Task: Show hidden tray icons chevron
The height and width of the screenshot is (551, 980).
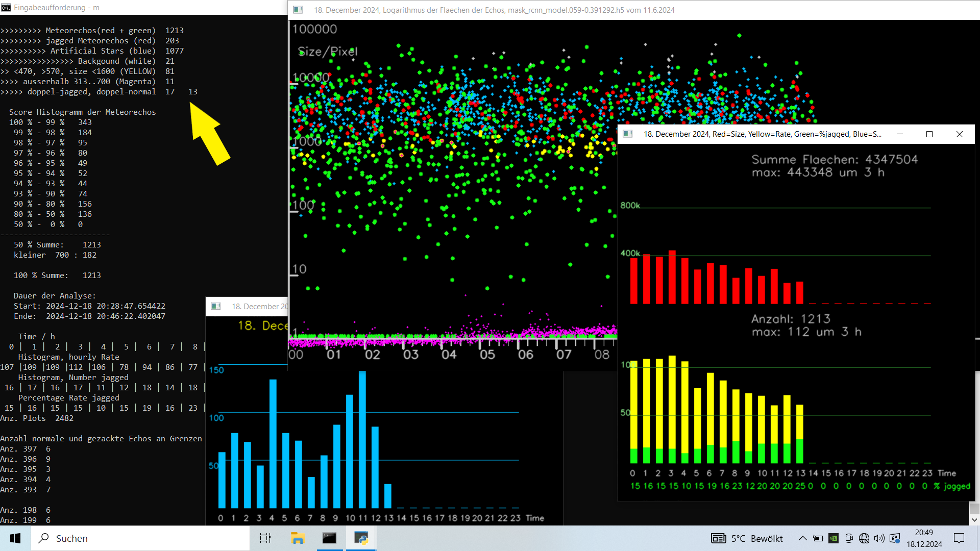Action: tap(803, 538)
